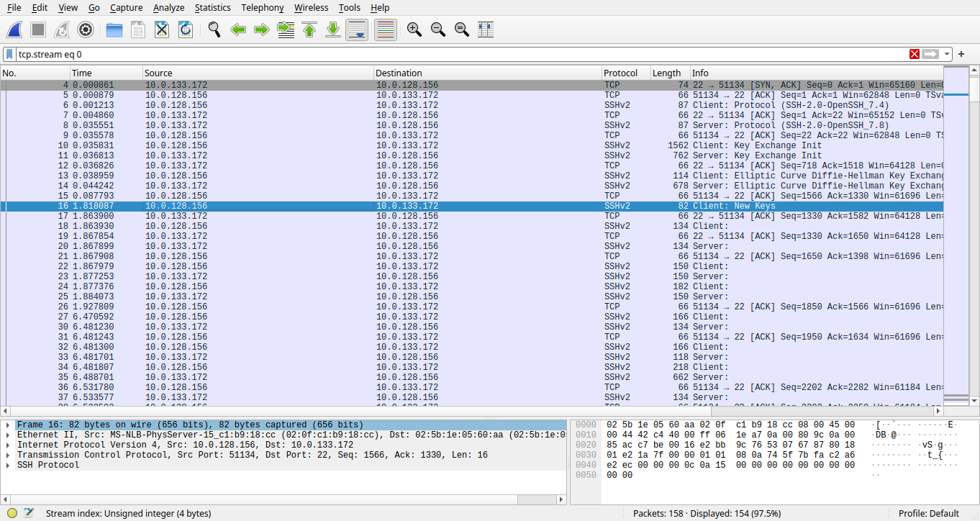
Task: Jump to the last packet
Action: [x=333, y=30]
